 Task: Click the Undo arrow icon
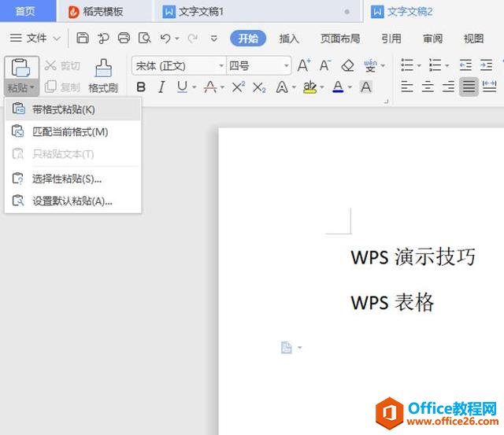pos(165,39)
